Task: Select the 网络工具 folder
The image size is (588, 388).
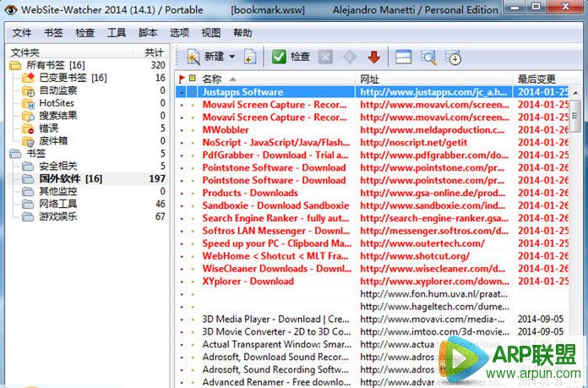Action: tap(57, 204)
